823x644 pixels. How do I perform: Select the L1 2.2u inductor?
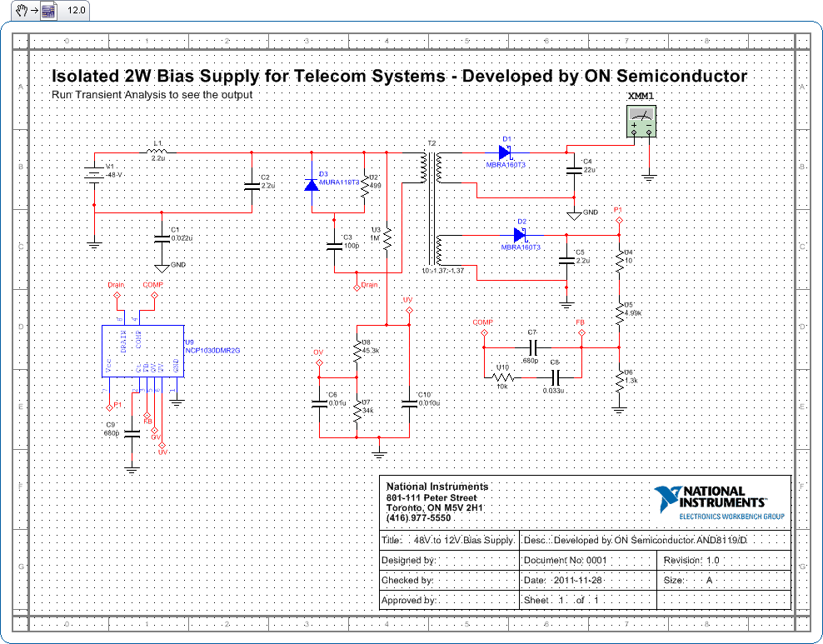point(157,152)
